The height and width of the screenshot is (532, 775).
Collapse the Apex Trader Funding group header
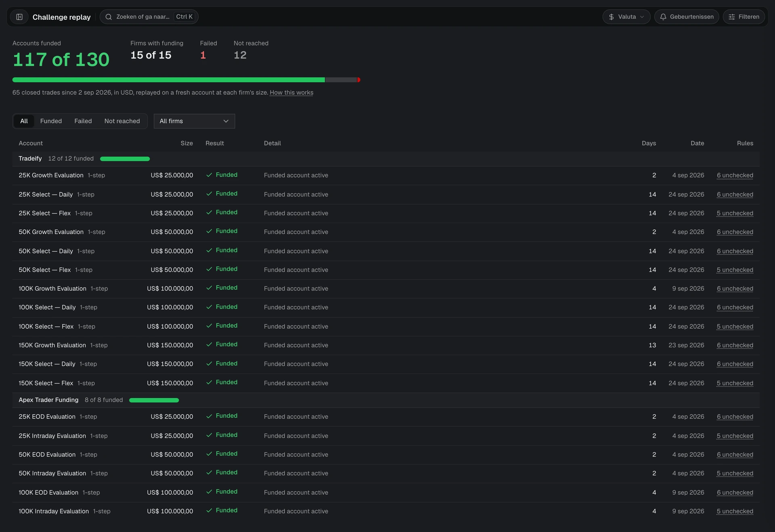(x=386, y=400)
